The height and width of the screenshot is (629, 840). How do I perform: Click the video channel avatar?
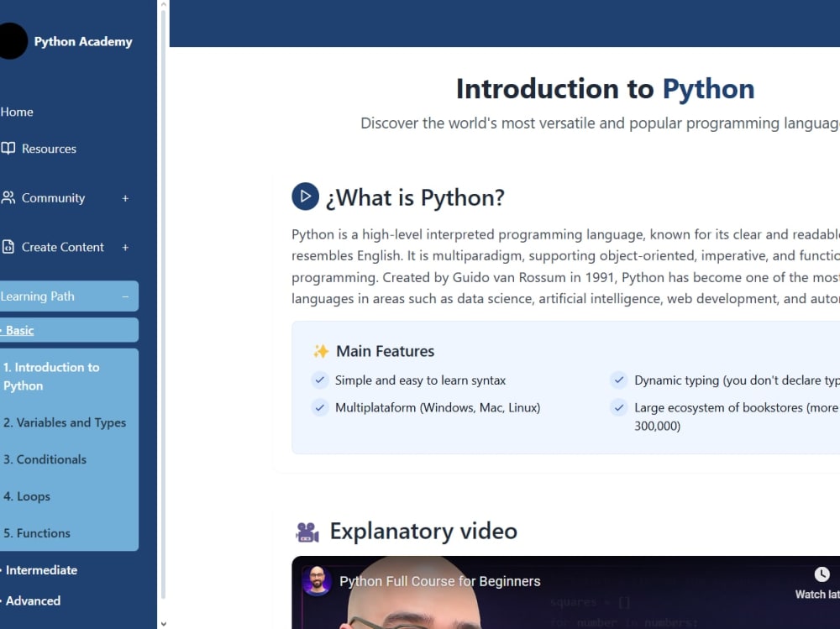tap(317, 581)
